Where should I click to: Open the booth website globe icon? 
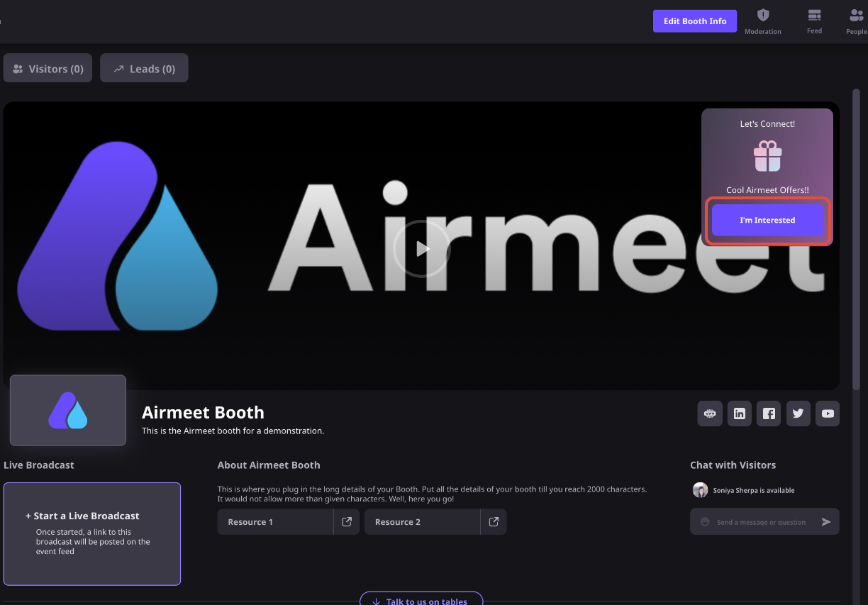point(710,413)
